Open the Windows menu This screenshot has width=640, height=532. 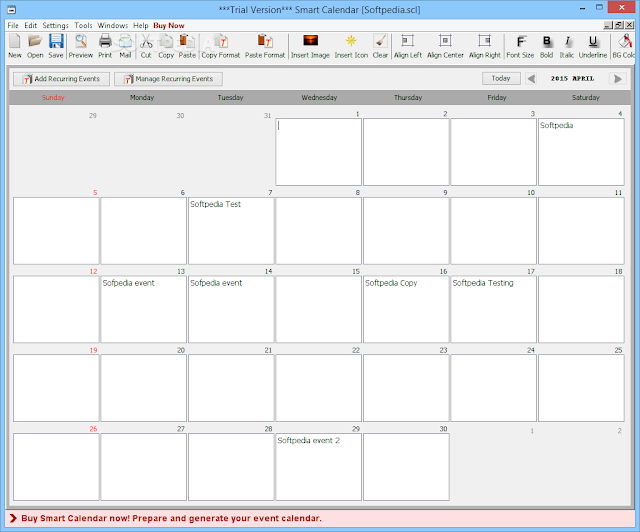(113, 25)
